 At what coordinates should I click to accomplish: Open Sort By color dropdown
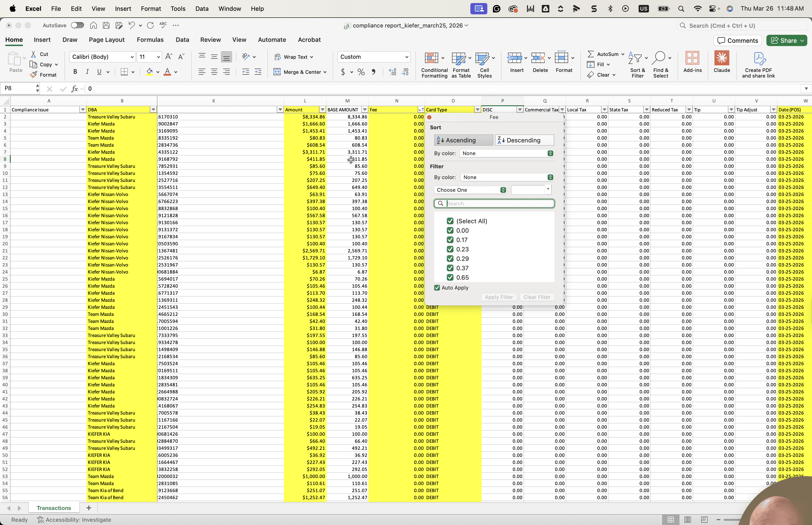507,153
